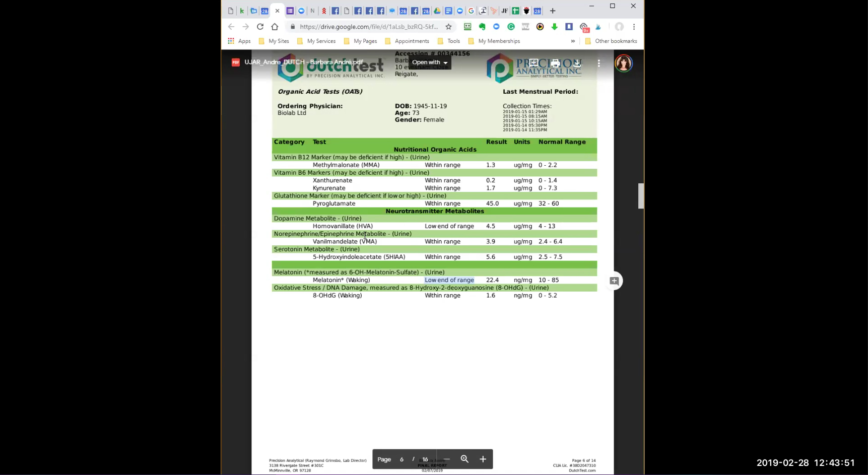Zoom in on the PDF page
Image resolution: width=868 pixels, height=475 pixels.
(483, 459)
